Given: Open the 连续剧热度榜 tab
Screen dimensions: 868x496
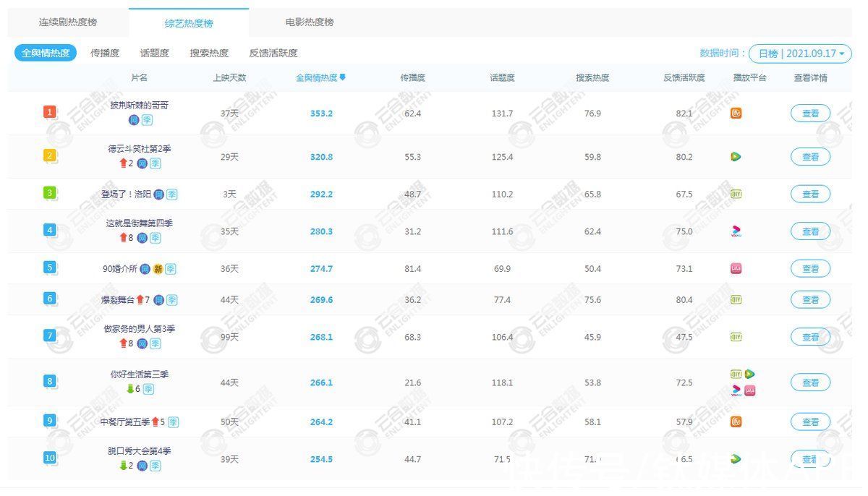Looking at the screenshot, I should [x=68, y=22].
